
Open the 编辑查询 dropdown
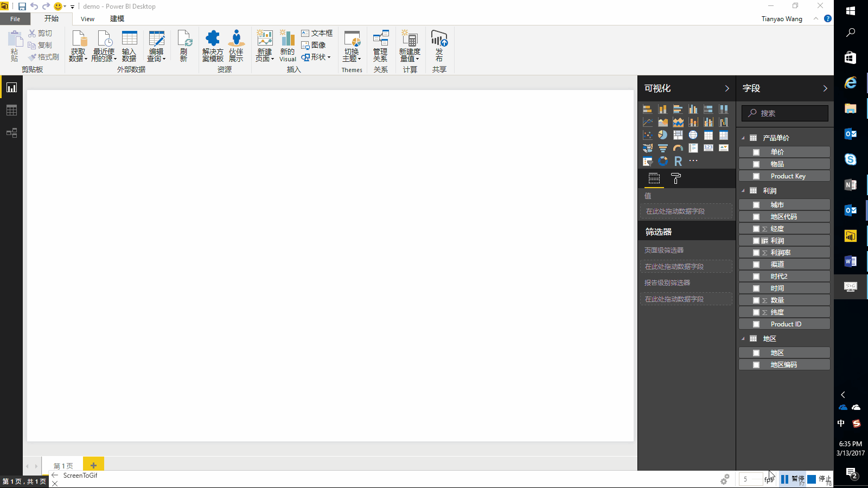(x=156, y=46)
